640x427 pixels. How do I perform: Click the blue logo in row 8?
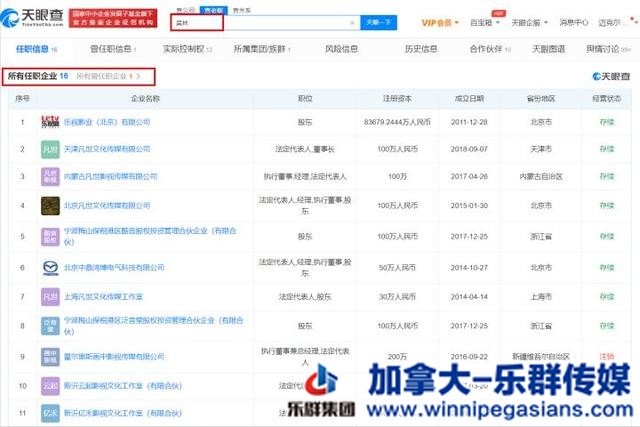point(50,326)
